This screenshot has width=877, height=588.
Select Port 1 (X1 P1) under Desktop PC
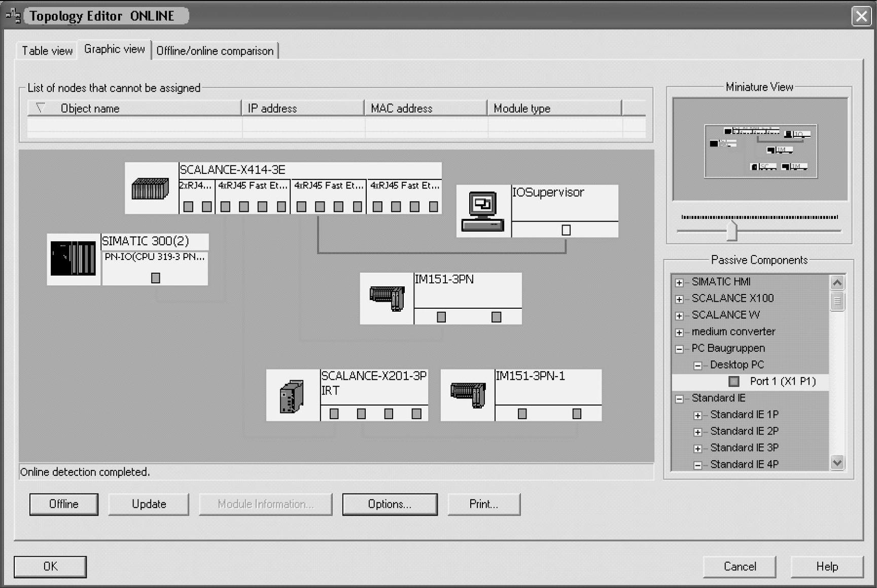(x=782, y=381)
